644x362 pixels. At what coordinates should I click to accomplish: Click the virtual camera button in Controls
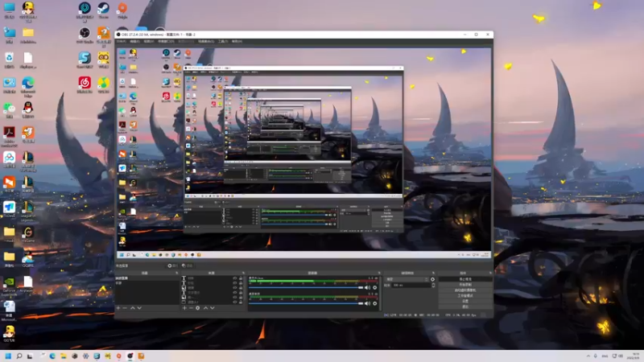click(465, 290)
